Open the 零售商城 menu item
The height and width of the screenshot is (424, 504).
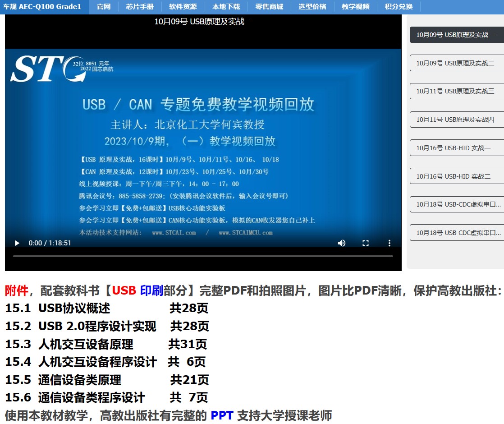coord(270,7)
